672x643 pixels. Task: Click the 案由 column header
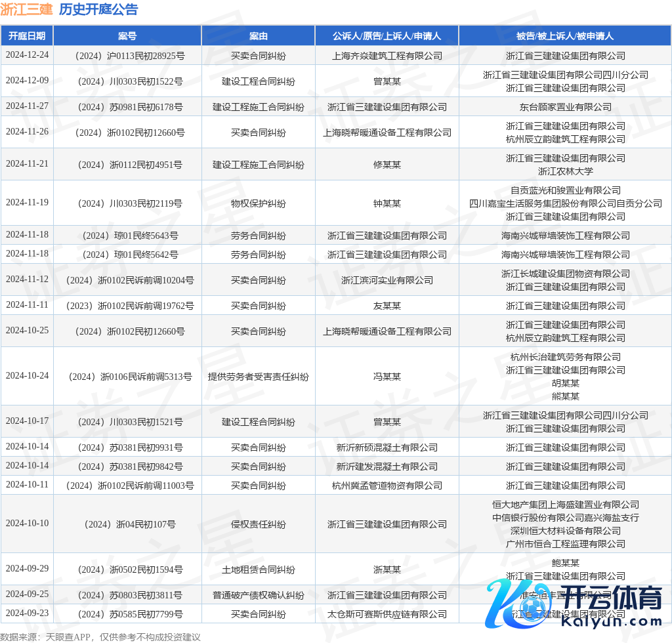[x=258, y=36]
